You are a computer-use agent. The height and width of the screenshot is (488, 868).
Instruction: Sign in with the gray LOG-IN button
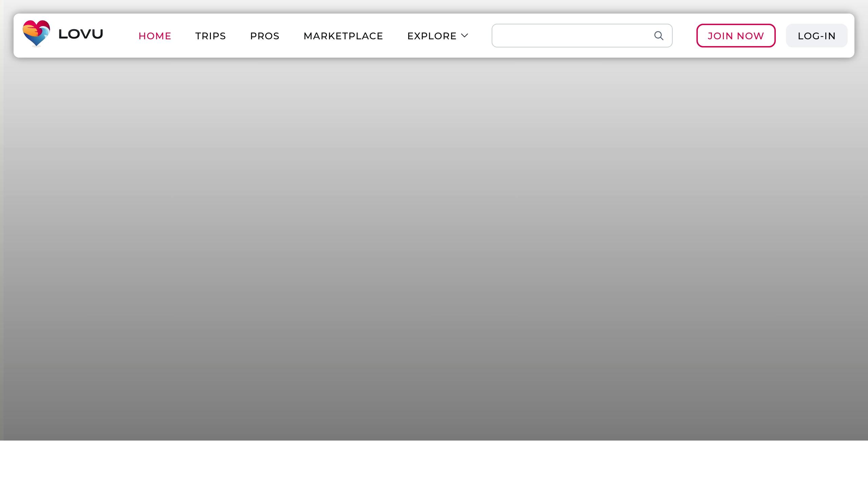816,36
